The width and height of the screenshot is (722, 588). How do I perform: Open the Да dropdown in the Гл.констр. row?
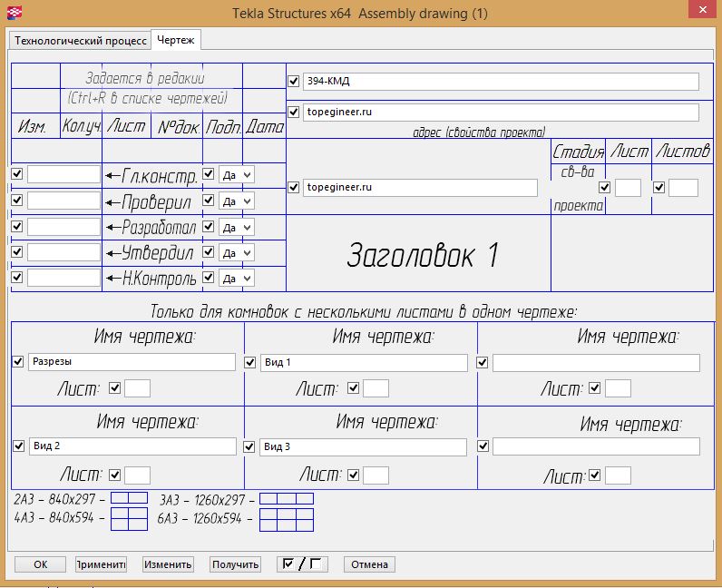click(237, 174)
